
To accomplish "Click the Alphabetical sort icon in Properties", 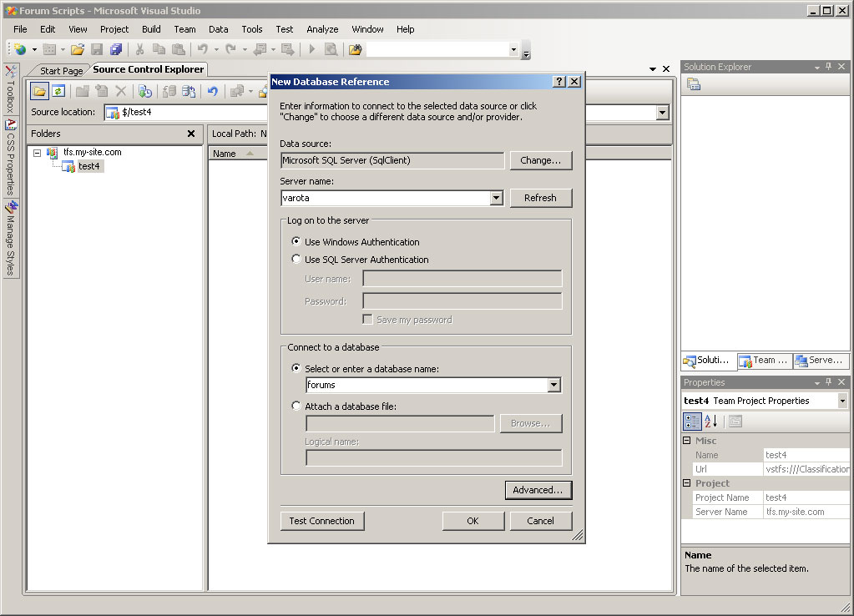I will (710, 422).
